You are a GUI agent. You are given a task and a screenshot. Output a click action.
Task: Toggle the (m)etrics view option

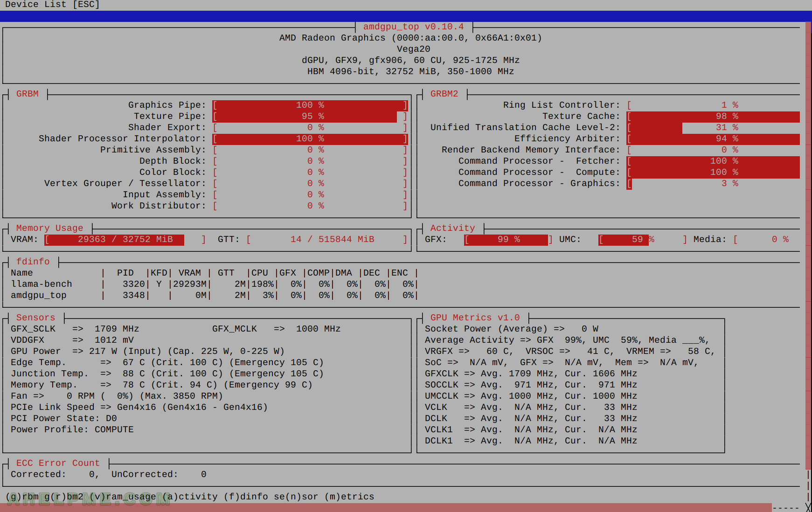(349, 497)
